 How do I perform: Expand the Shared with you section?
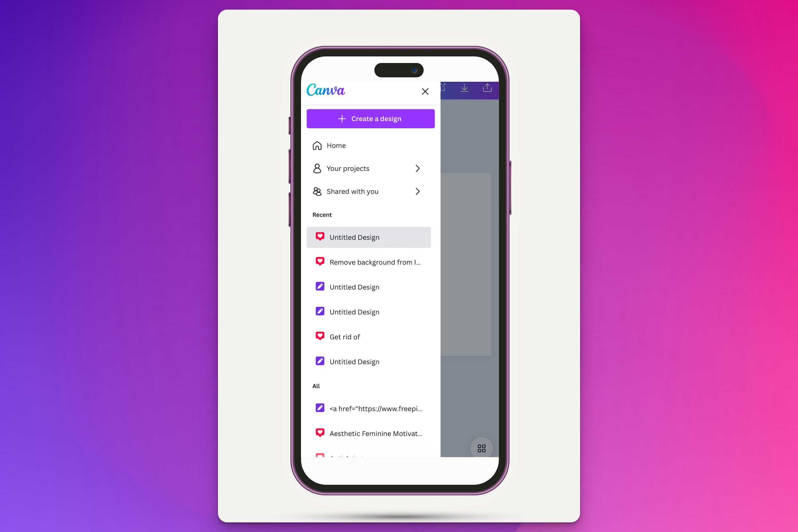point(417,191)
